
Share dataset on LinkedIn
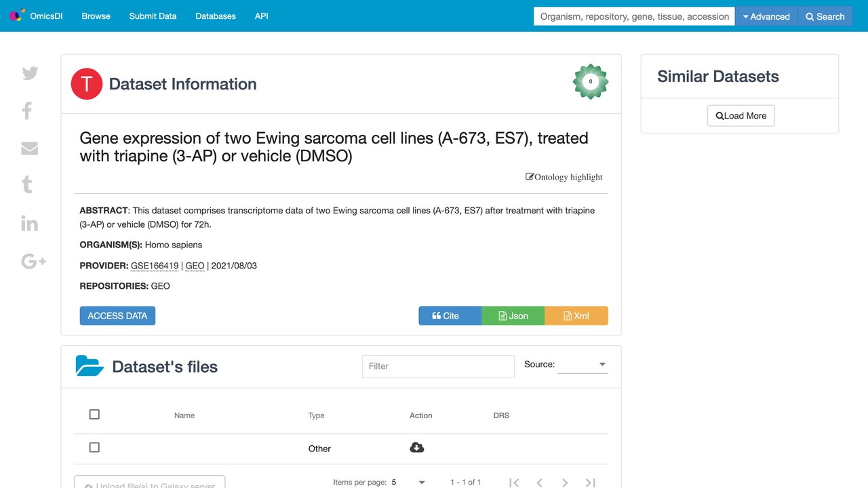pyautogui.click(x=29, y=223)
